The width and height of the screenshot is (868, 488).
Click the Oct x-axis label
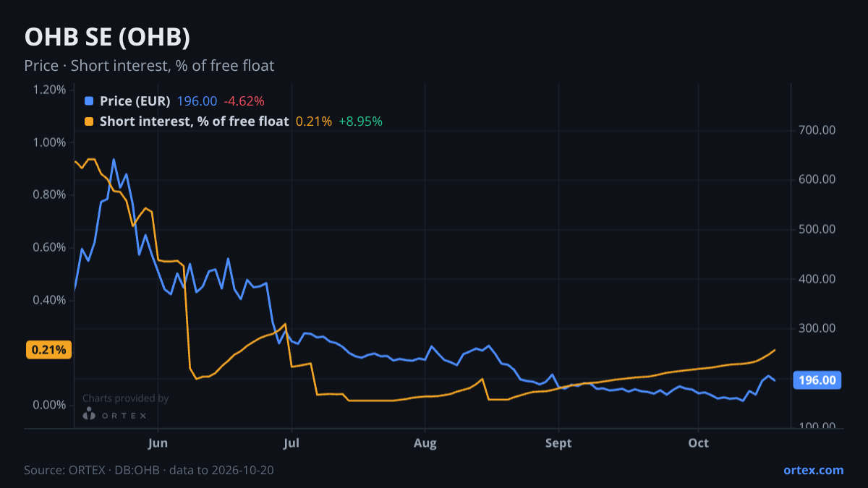[699, 442]
